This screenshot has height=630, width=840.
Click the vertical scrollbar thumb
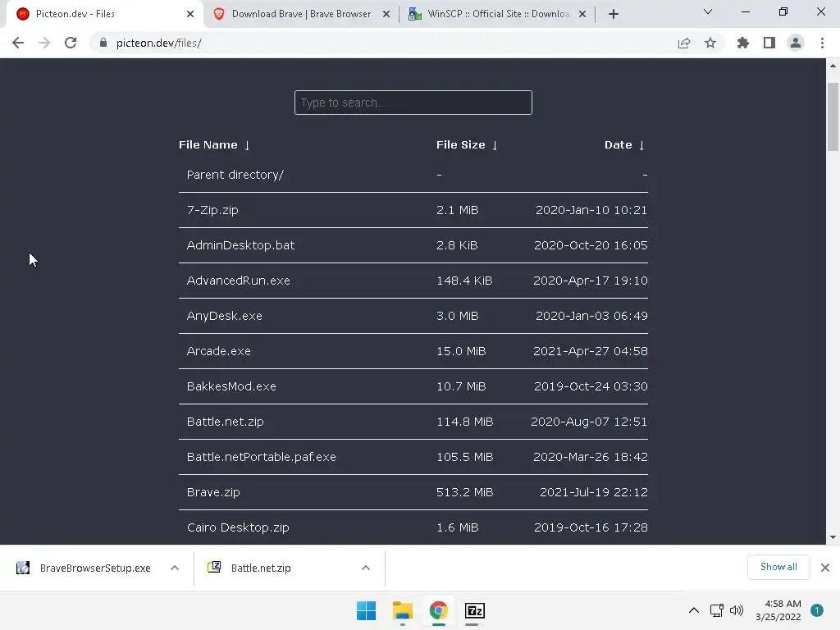click(833, 116)
